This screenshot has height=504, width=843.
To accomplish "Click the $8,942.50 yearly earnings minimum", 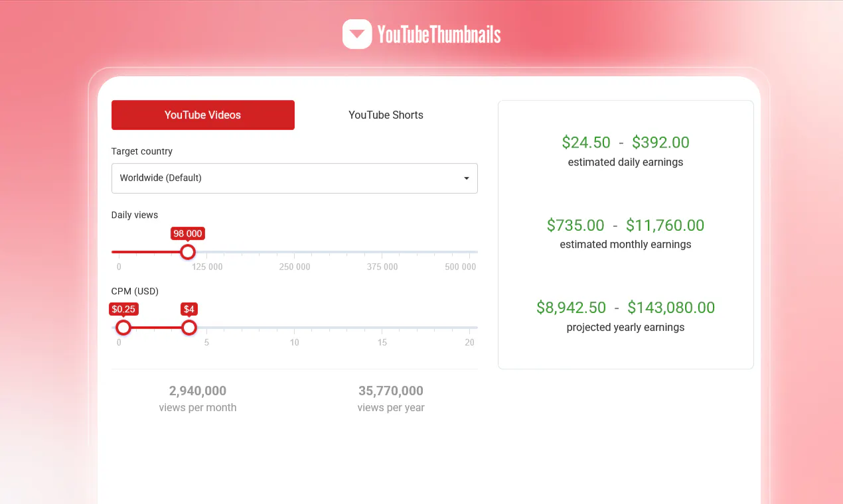I will tap(572, 308).
